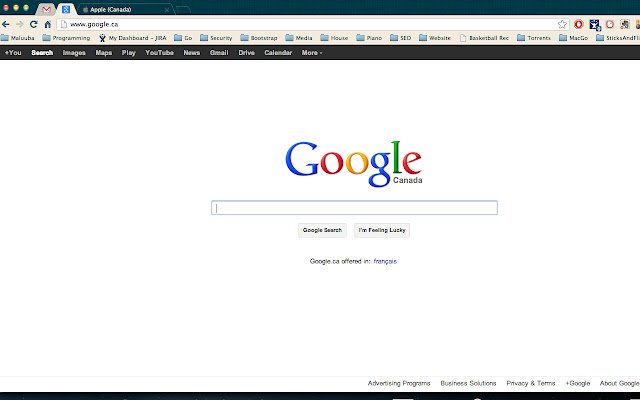This screenshot has height=400, width=640.
Task: Click the I'm Feeling Lucky button
Action: pyautogui.click(x=382, y=230)
